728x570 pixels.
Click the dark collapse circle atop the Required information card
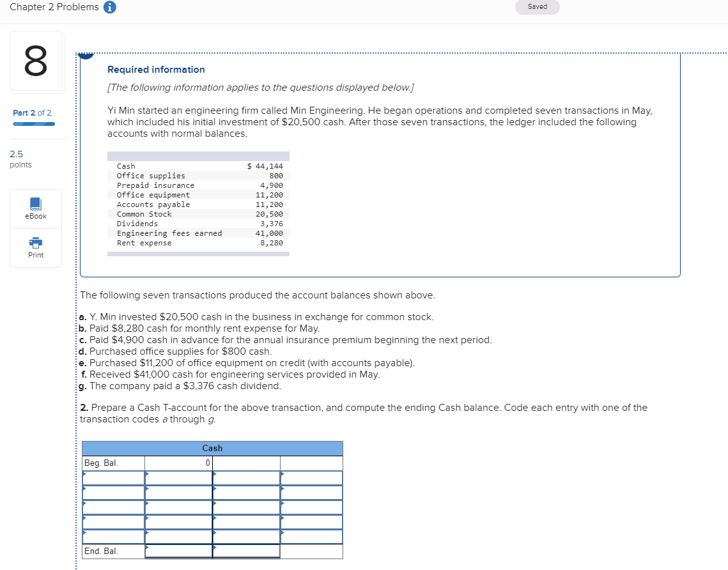[86, 53]
